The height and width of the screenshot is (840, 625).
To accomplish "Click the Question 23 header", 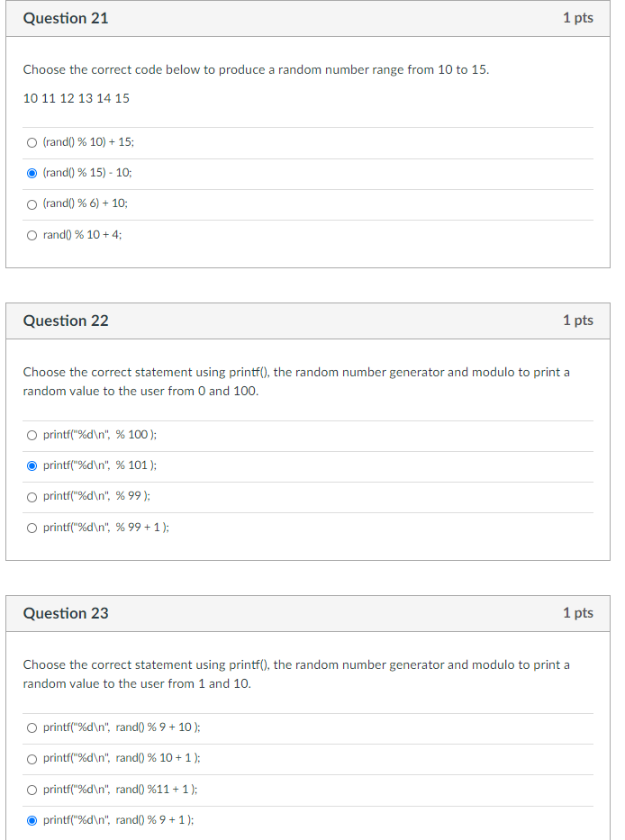I will pos(66,613).
